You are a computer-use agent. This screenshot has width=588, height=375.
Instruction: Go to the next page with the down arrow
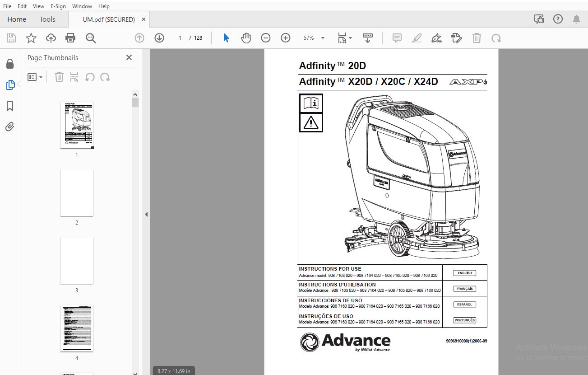point(159,38)
